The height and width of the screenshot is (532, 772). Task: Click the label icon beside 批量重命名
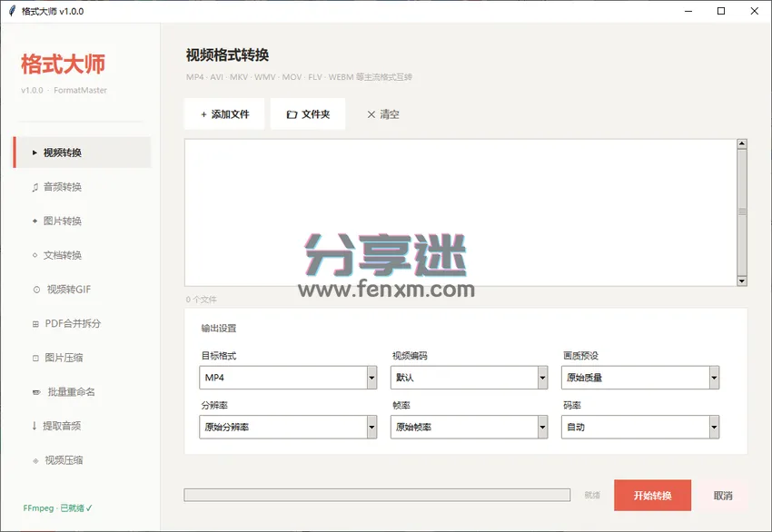click(36, 392)
